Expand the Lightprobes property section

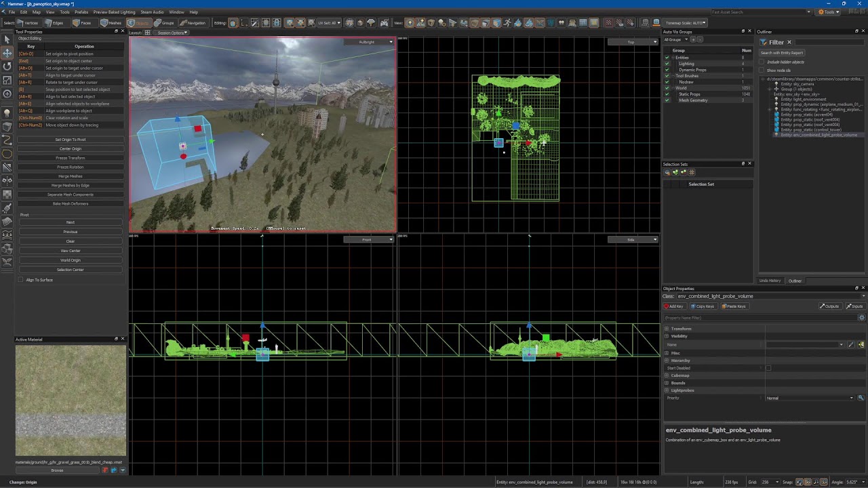[667, 390]
